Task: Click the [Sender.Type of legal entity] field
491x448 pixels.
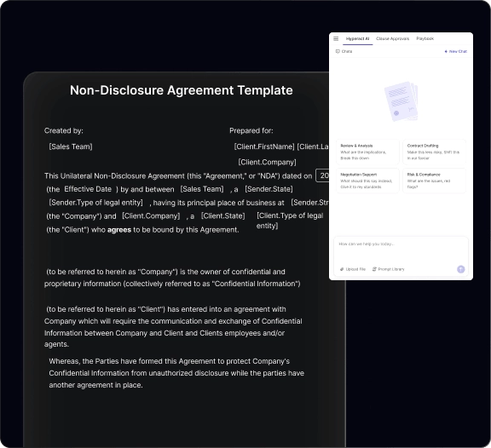Action: click(95, 203)
